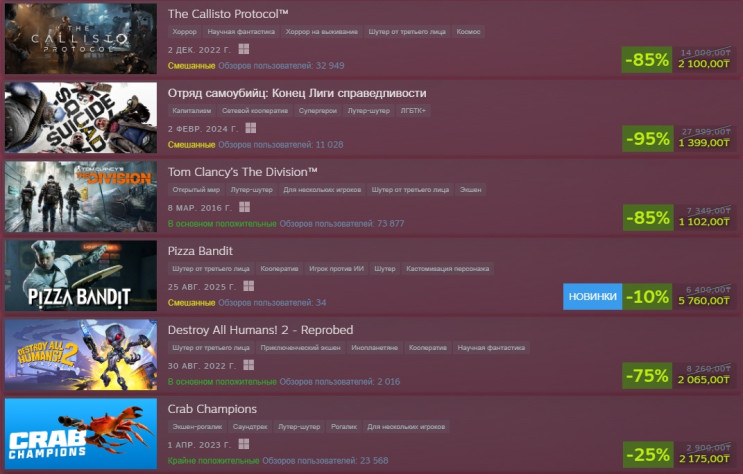Click the Windows icon in Destroy All Humans! 2 row

(248, 365)
